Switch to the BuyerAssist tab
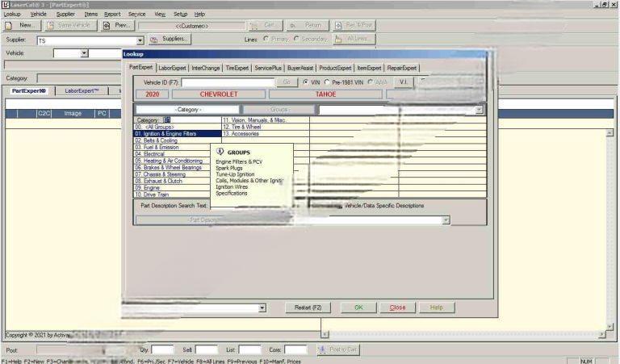The width and height of the screenshot is (620, 364). click(x=300, y=68)
